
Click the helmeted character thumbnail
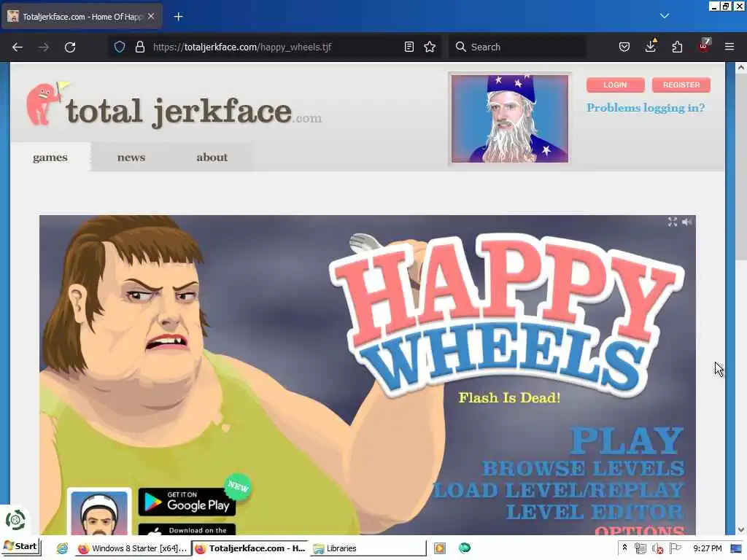click(x=99, y=512)
